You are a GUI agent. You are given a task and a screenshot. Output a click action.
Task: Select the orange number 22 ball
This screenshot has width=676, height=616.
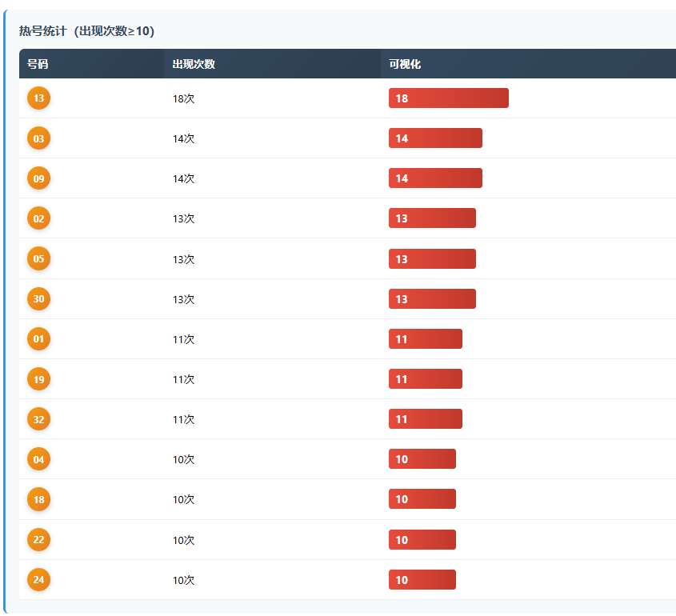(38, 540)
